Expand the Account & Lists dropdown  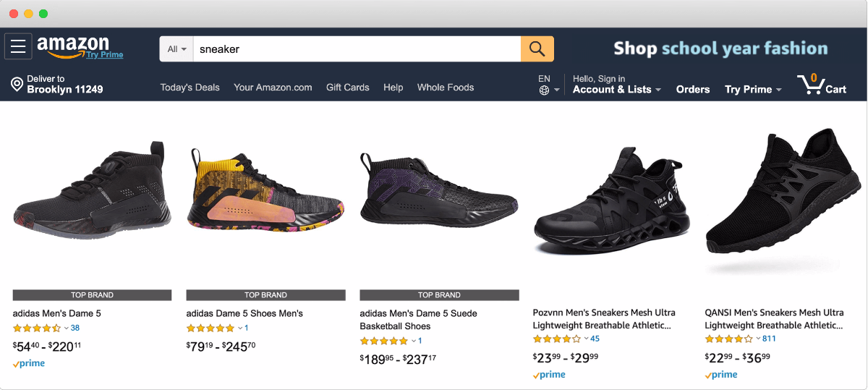[616, 90]
